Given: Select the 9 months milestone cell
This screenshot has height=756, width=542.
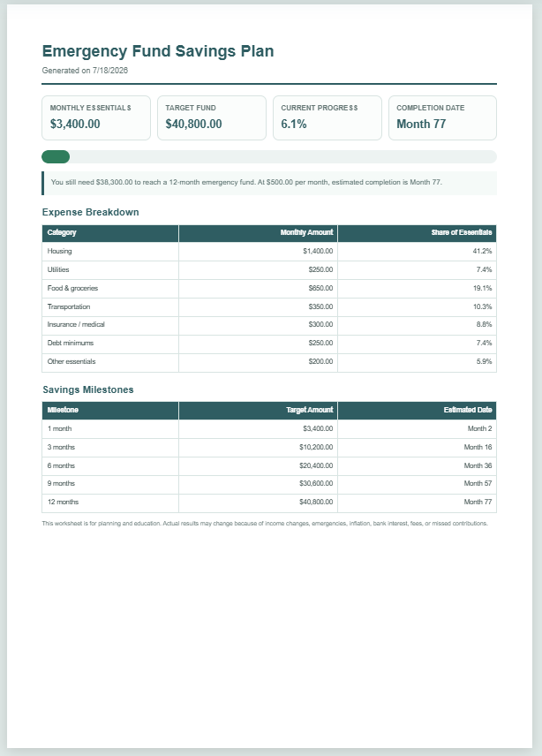Looking at the screenshot, I should tap(110, 484).
